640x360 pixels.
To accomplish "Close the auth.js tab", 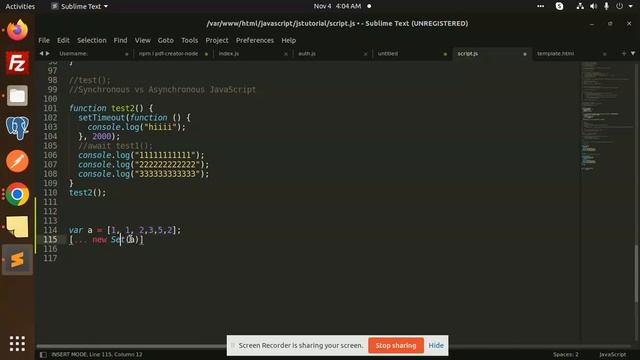I will pos(365,54).
